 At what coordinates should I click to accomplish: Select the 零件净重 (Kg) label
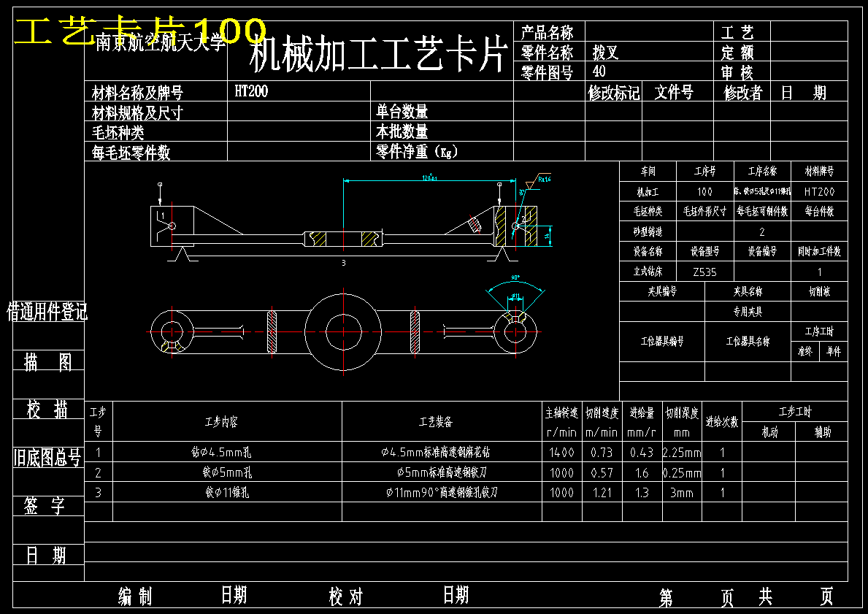click(417, 151)
